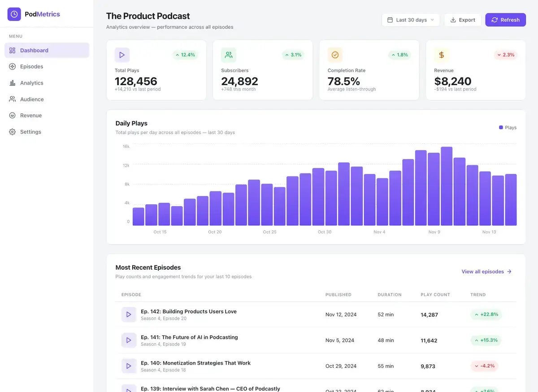Viewport: 538px width, 392px height.
Task: Play Ep. 140 Monetization Strategies That Work
Action: click(x=129, y=366)
